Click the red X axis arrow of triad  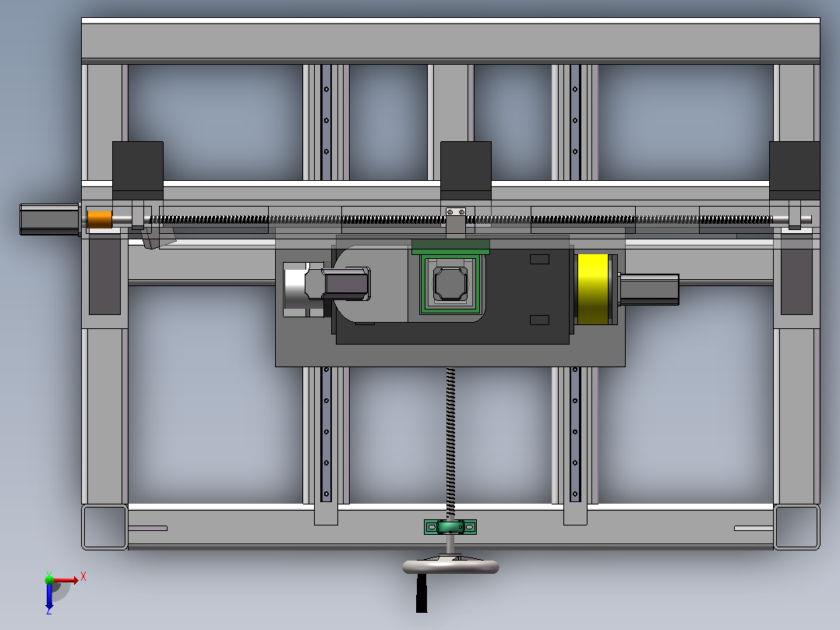point(66,580)
